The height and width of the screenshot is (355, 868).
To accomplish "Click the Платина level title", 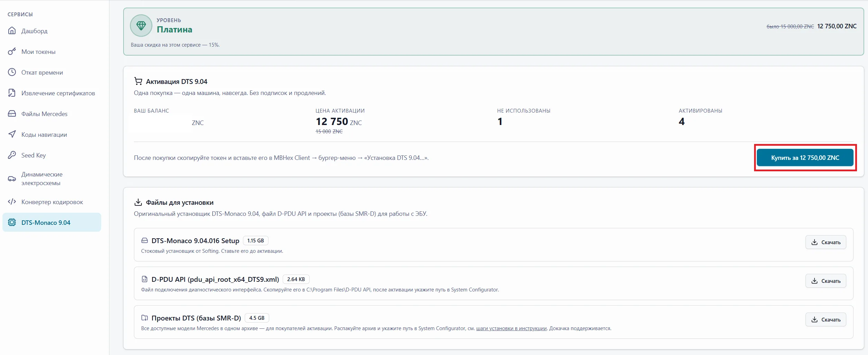I will [174, 29].
